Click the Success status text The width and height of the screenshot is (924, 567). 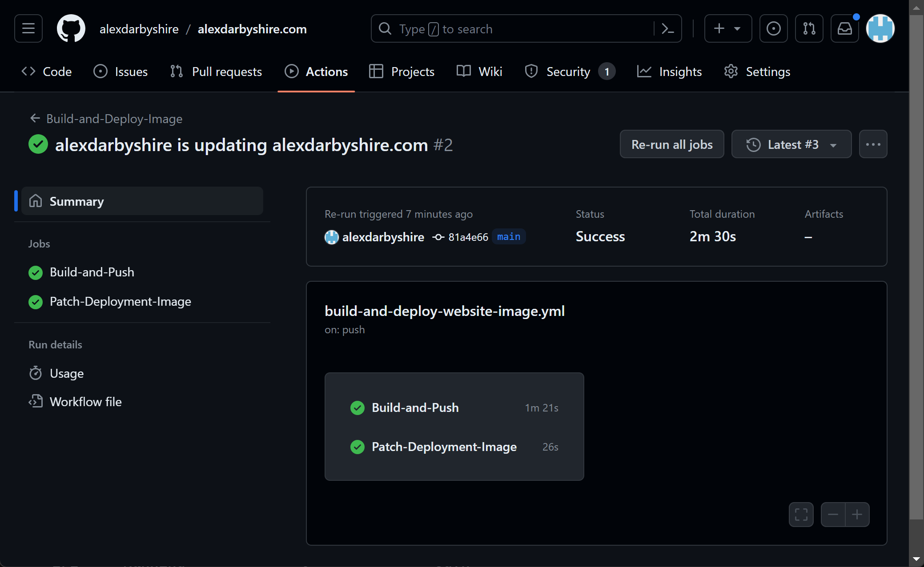point(600,236)
